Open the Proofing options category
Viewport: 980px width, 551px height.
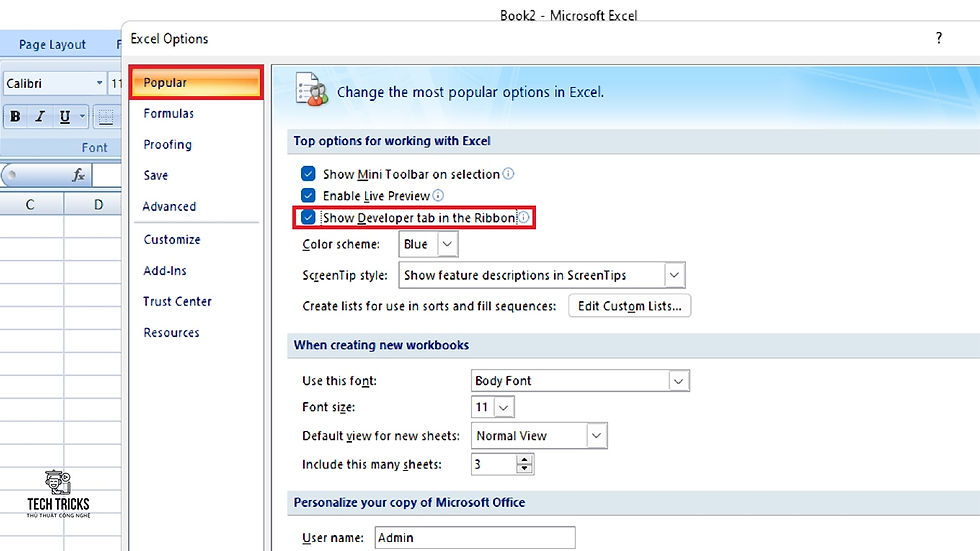[x=168, y=144]
